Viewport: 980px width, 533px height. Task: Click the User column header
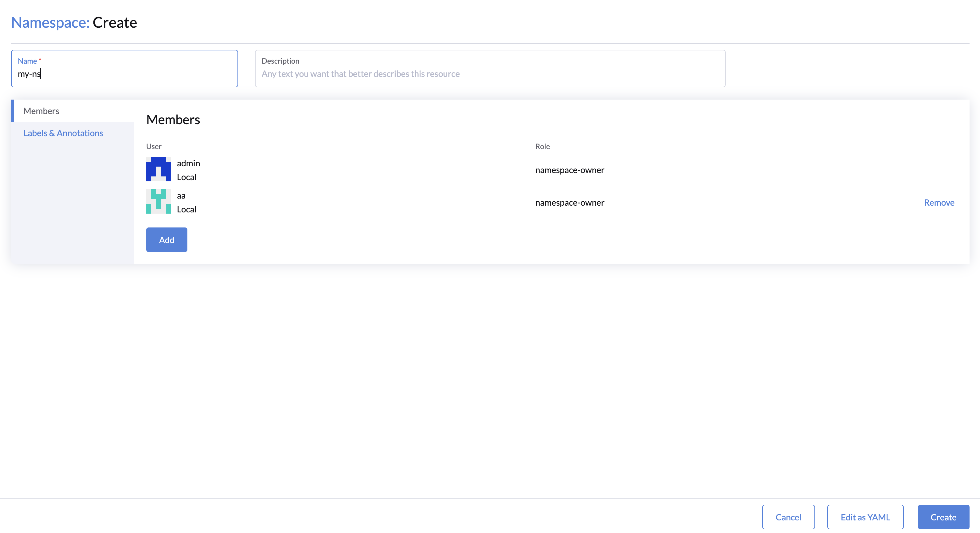coord(154,146)
